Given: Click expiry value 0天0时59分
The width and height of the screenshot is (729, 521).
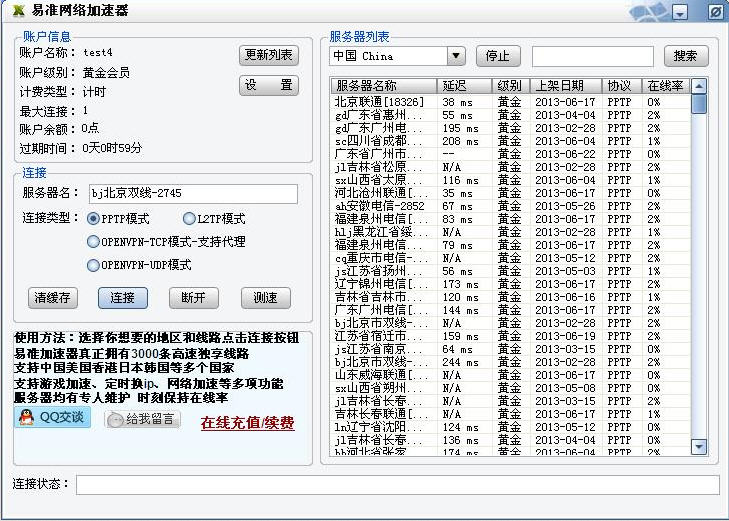Looking at the screenshot, I should pos(112,148).
